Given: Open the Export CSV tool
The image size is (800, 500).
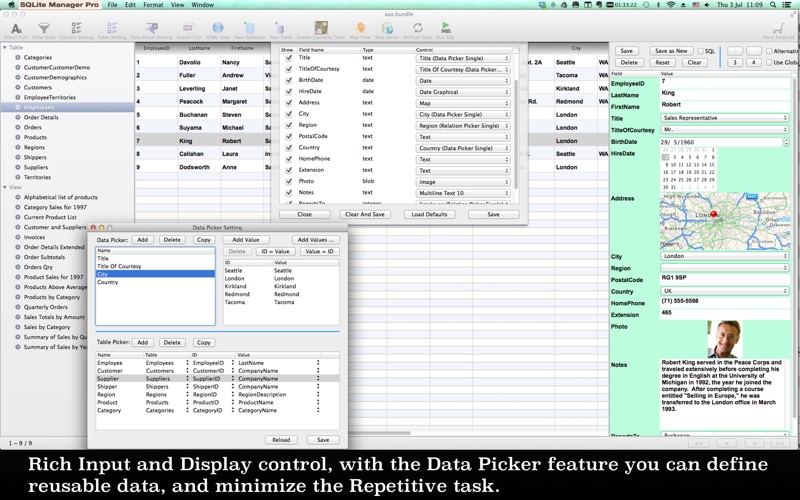Looking at the screenshot, I should pyautogui.click(x=188, y=30).
